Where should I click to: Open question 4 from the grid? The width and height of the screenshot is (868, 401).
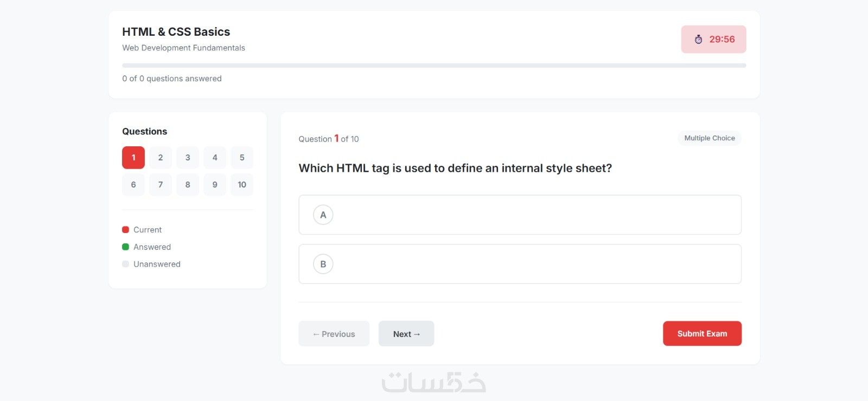215,158
